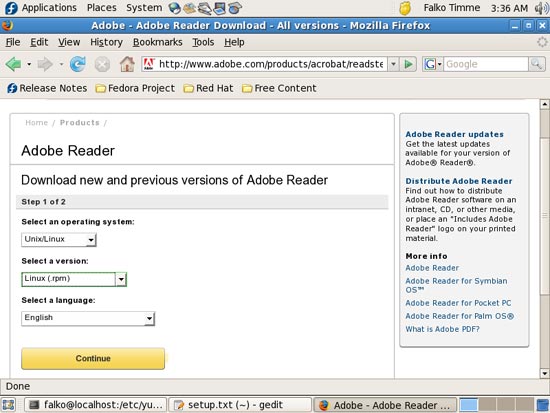Open the volume control speaker icon
The height and width of the screenshot is (413, 550).
tap(542, 8)
